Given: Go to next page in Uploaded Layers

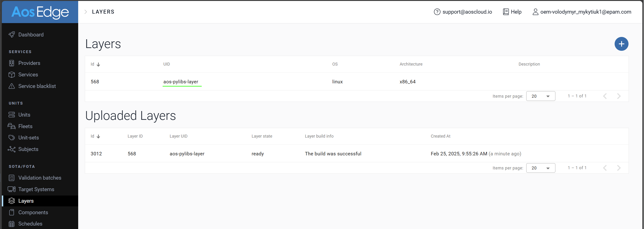Looking at the screenshot, I should 619,168.
